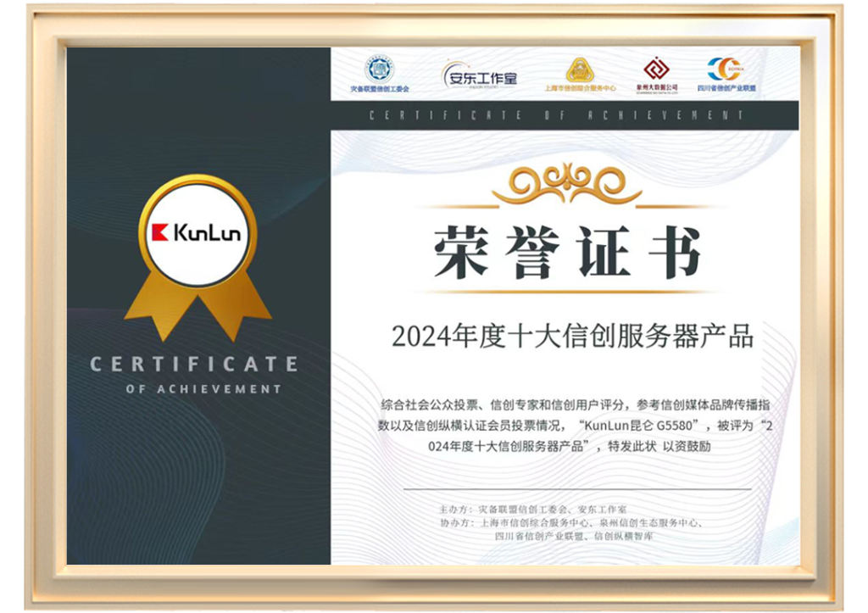Click the 荣誉证书 title
The image size is (868, 613).
tap(567, 252)
